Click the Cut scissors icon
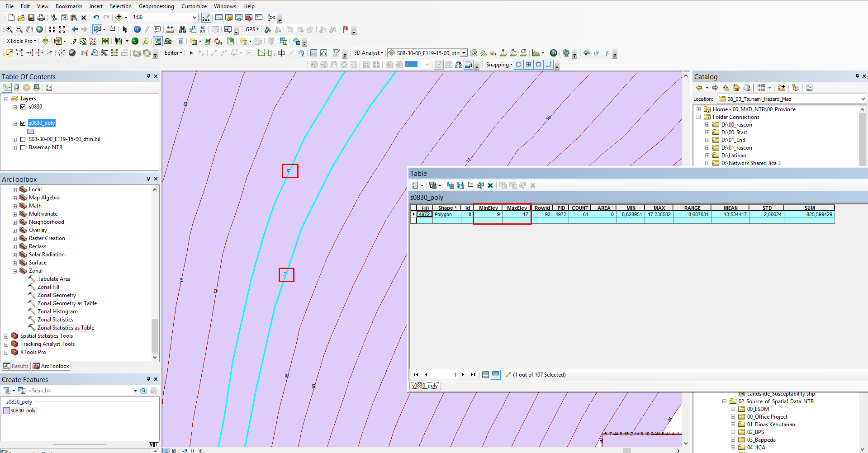This screenshot has height=453, width=868. [54, 18]
